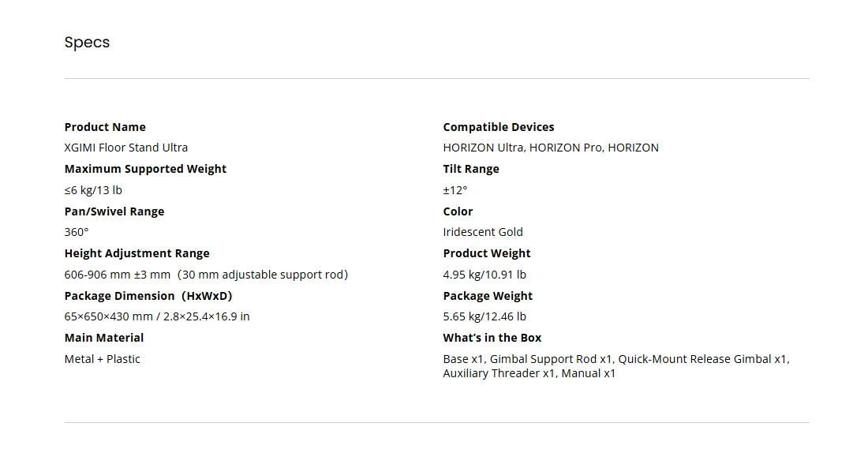This screenshot has width=868, height=449.
Task: Click the Height Adjustment Range label
Action: click(137, 253)
